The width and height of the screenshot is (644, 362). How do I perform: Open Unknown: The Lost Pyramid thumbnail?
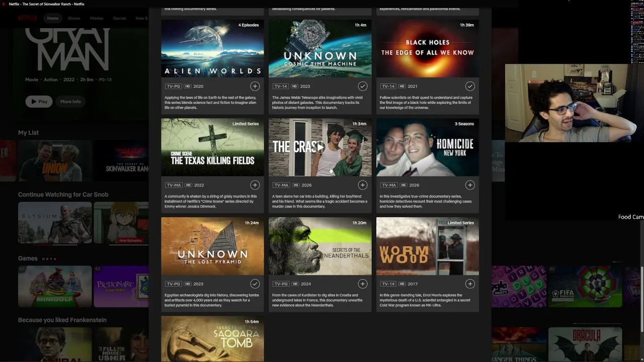(212, 246)
